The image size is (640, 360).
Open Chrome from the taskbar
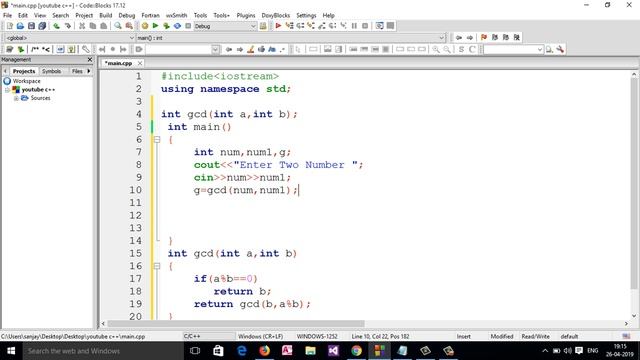(x=356, y=351)
